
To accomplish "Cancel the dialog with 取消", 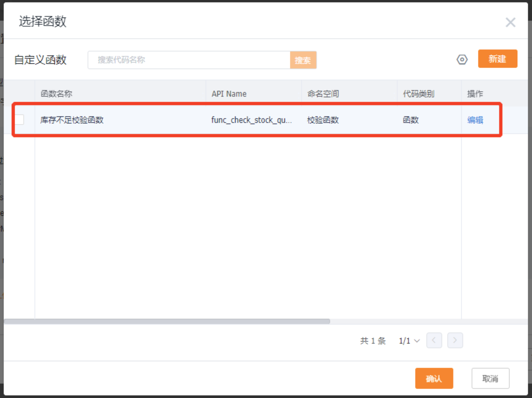I will tap(490, 378).
